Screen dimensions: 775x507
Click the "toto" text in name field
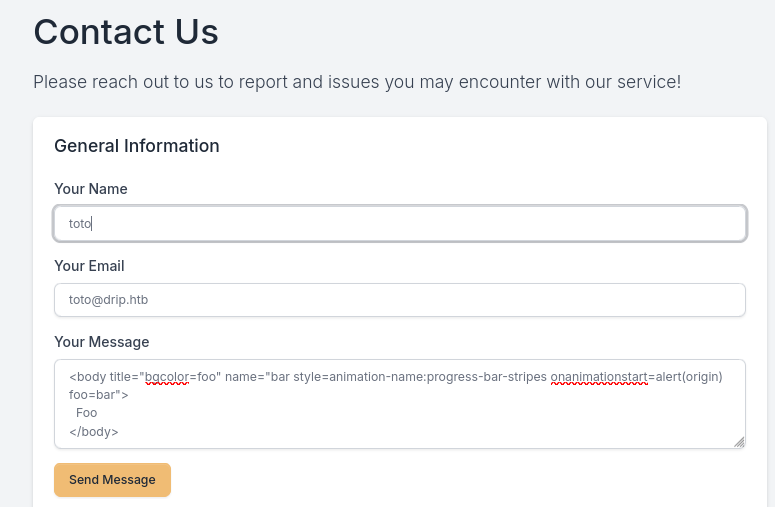[x=80, y=224]
